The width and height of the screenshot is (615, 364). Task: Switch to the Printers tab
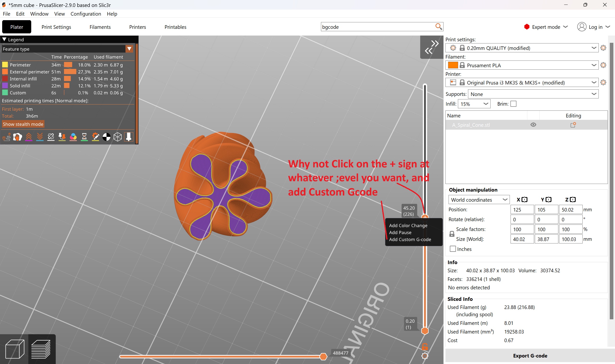point(137,27)
